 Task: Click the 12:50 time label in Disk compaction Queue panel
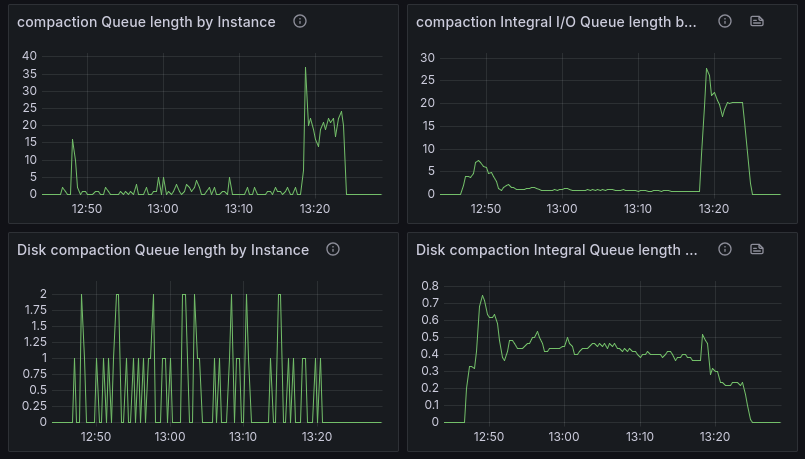(x=95, y=437)
